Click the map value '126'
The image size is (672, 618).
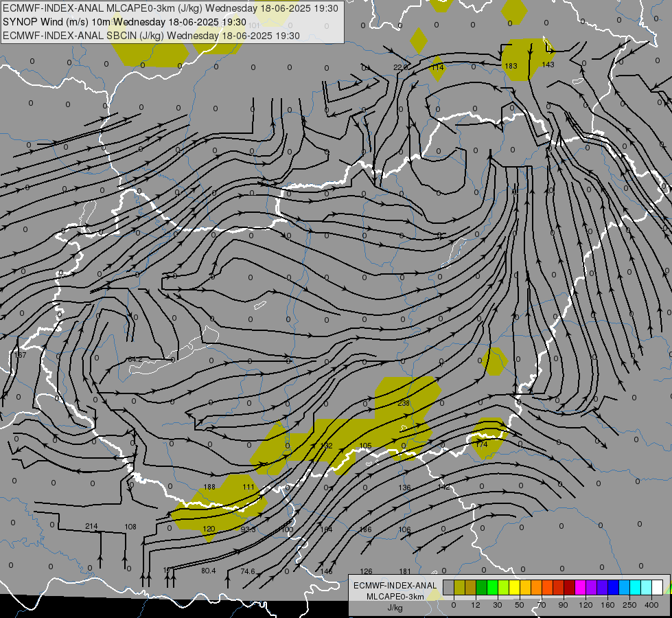point(366,571)
